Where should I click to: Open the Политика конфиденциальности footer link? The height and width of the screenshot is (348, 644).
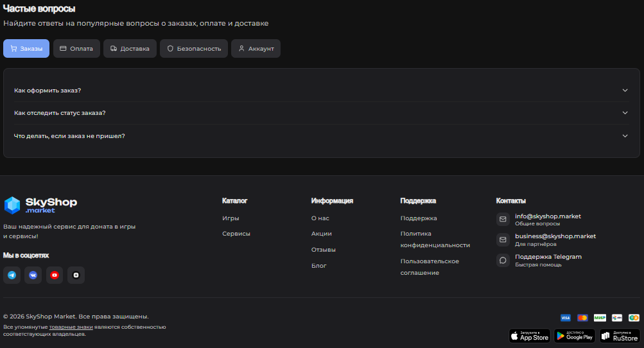click(x=435, y=239)
